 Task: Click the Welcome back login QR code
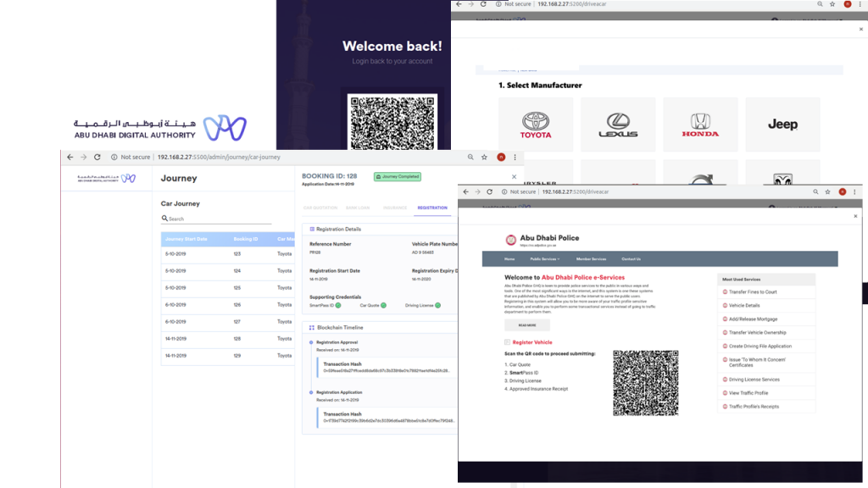[392, 122]
